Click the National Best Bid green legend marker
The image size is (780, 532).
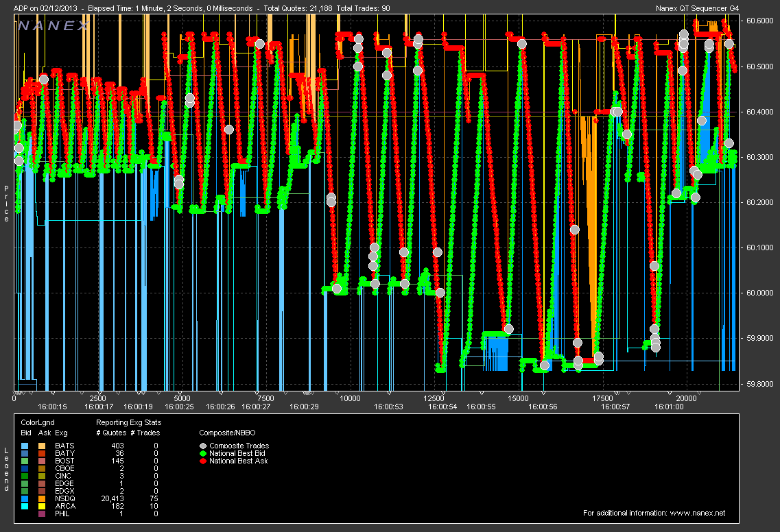pyautogui.click(x=202, y=453)
